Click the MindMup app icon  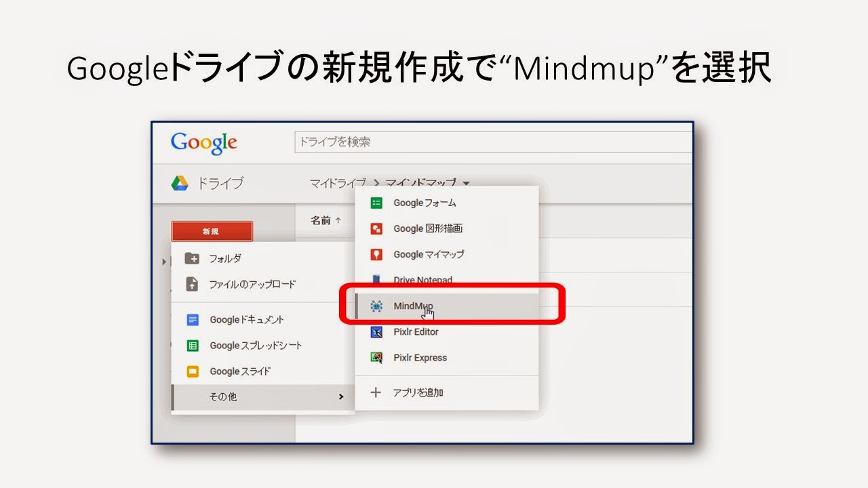coord(376,306)
